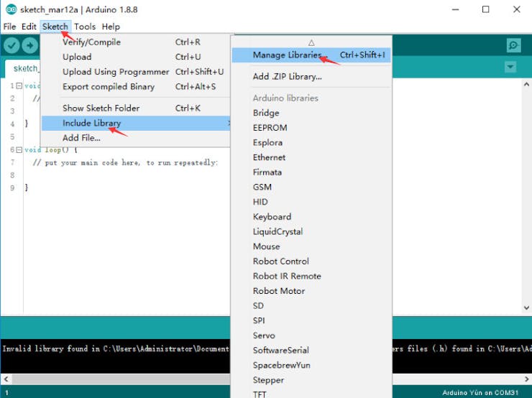Include the Stepper library

311,380
